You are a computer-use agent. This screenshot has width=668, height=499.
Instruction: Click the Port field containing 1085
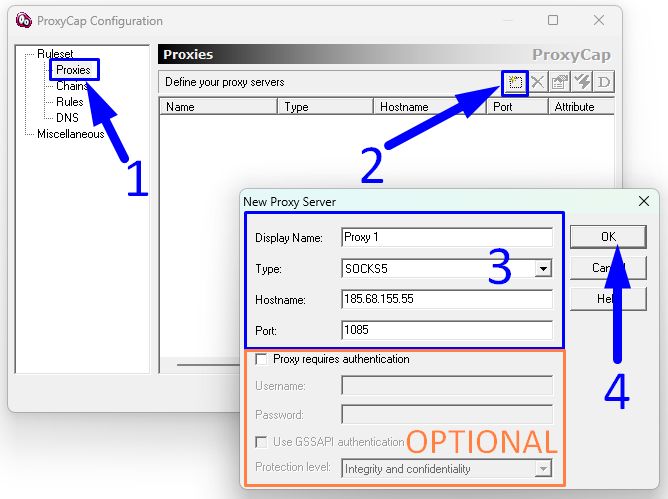coord(447,330)
